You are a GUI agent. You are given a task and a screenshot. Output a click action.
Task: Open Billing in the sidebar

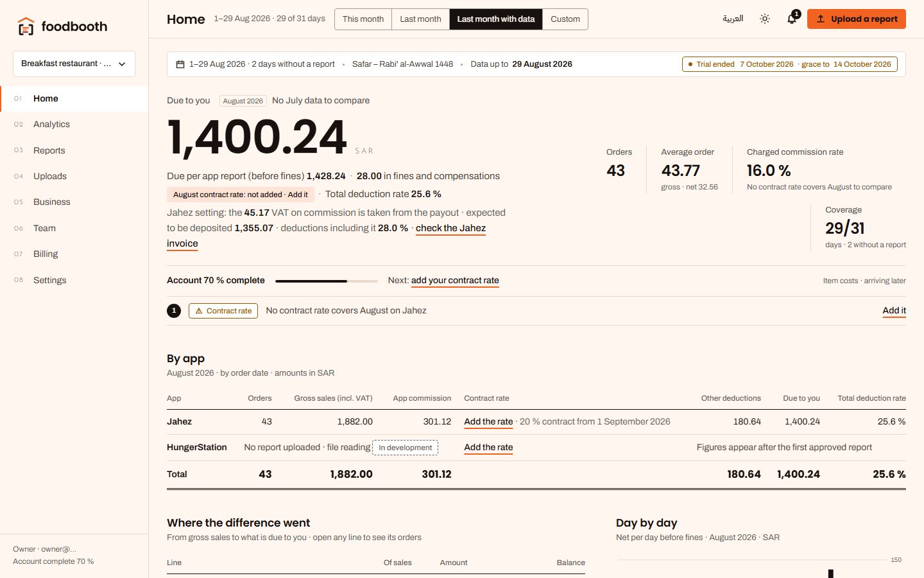(x=74, y=254)
